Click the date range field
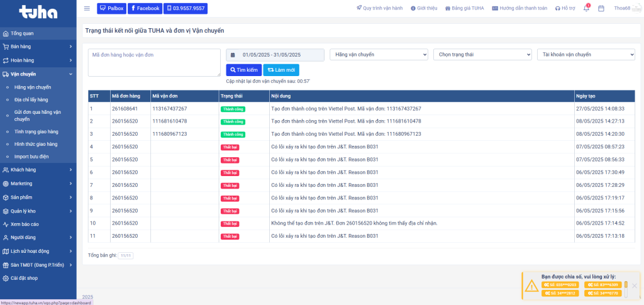 [275, 55]
